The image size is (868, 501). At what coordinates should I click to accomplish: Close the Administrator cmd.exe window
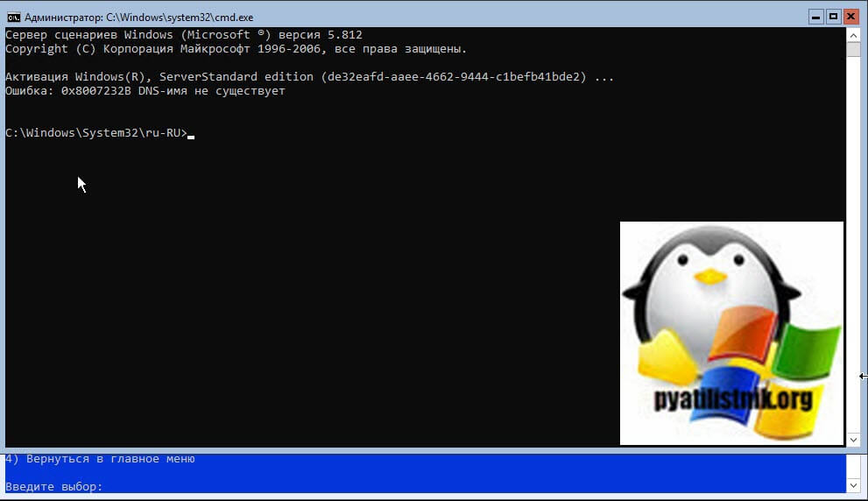[850, 16]
